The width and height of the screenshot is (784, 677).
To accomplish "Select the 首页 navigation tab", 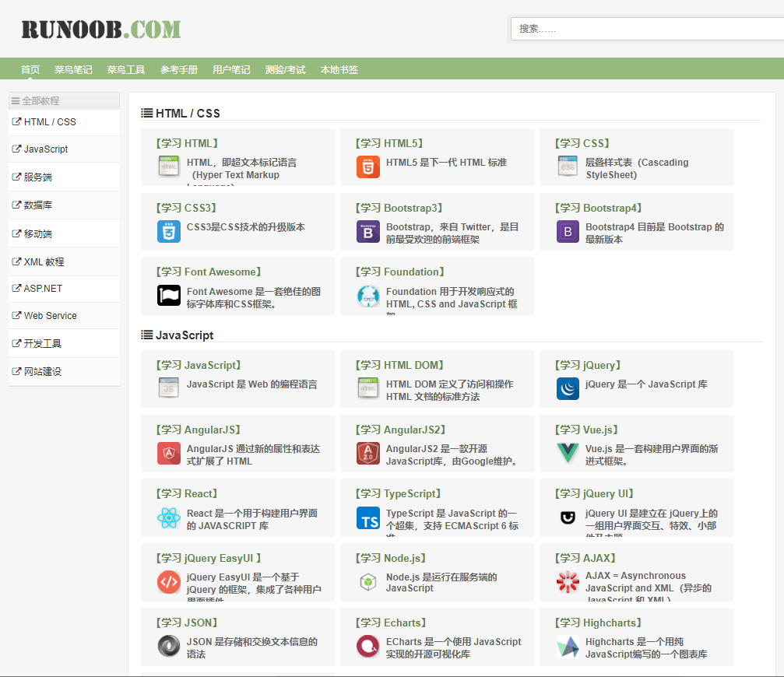I will point(30,69).
